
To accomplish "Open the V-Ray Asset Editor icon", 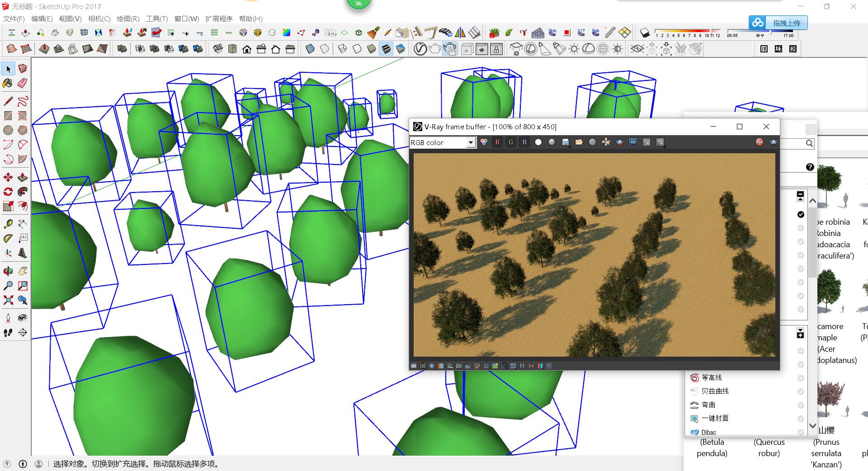I will [x=420, y=49].
